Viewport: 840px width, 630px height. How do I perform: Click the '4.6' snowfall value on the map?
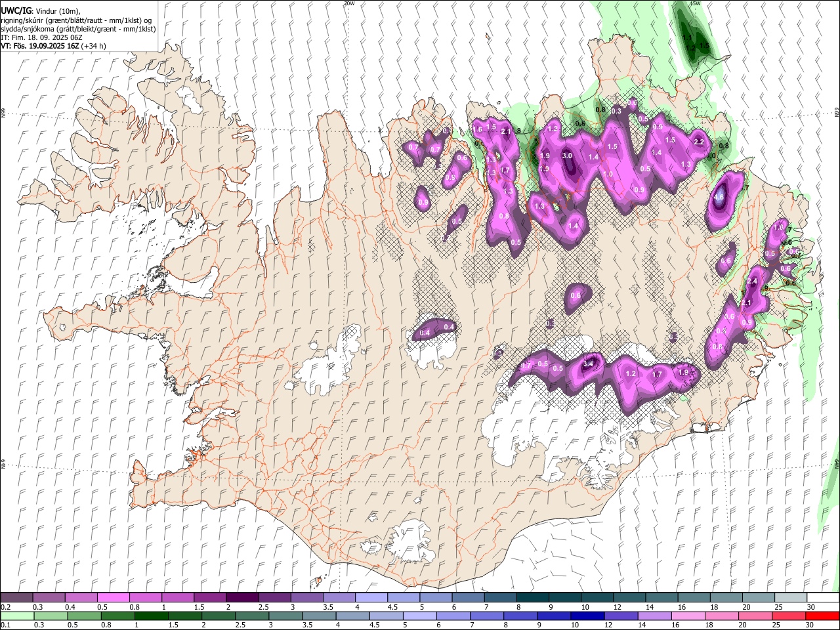(x=719, y=197)
